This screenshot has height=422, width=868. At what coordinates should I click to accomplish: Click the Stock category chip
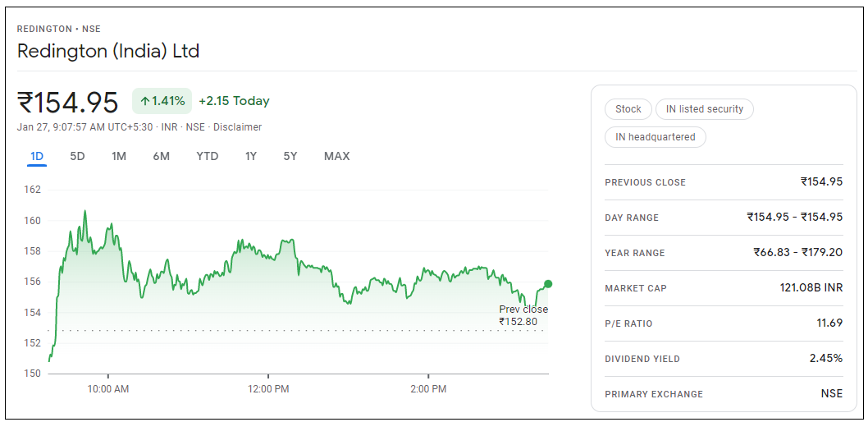click(628, 109)
